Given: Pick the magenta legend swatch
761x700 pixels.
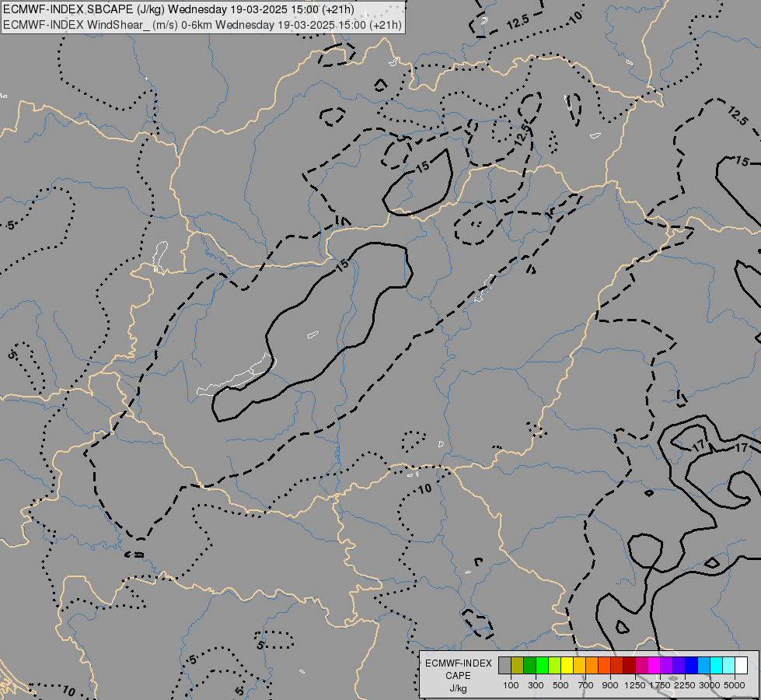Looking at the screenshot, I should [x=654, y=666].
